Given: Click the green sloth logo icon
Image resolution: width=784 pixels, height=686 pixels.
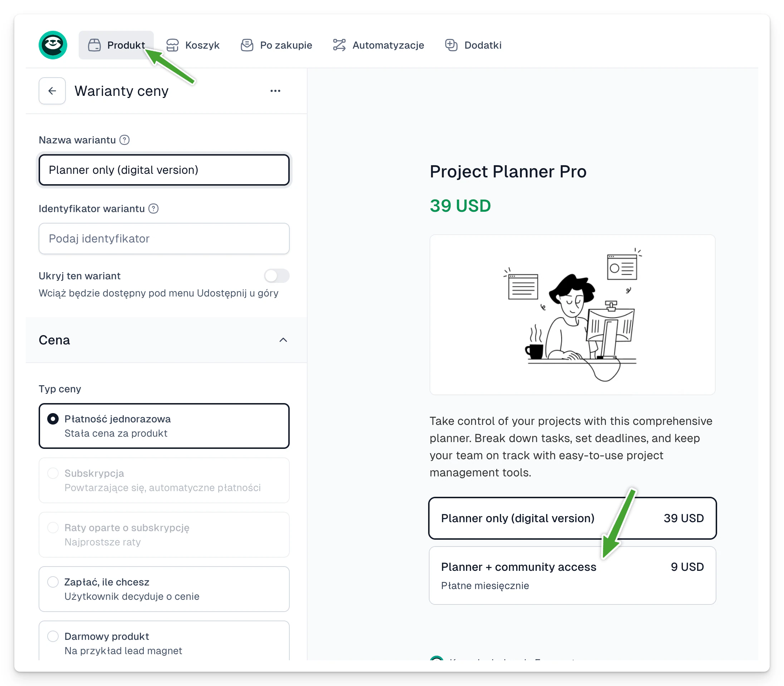Looking at the screenshot, I should pyautogui.click(x=53, y=45).
